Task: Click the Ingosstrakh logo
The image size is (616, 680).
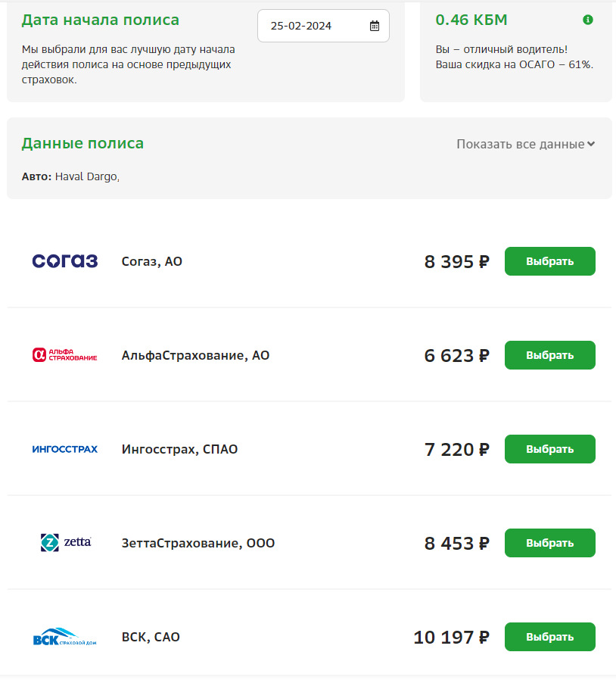Action: point(65,449)
